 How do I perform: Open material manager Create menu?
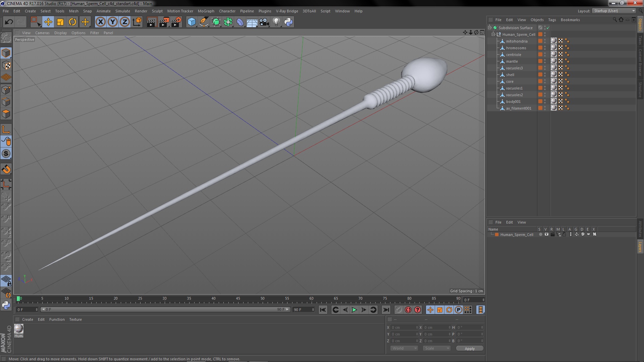pos(28,319)
